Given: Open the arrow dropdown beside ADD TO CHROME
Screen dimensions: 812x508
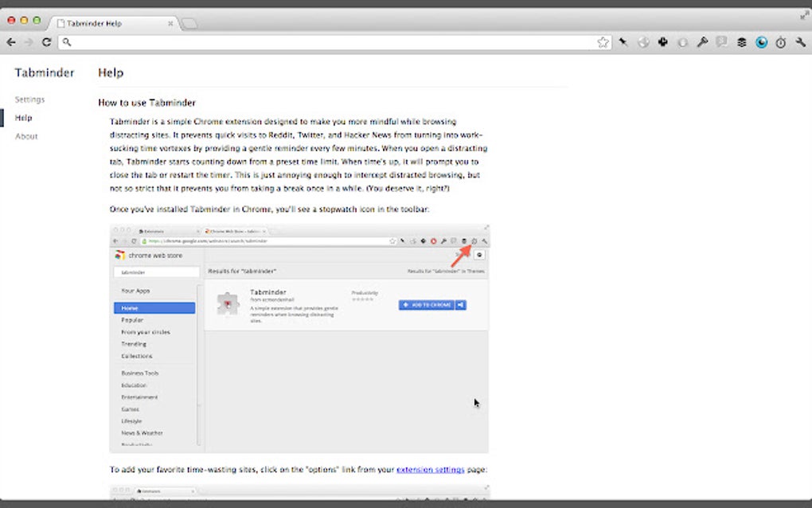Looking at the screenshot, I should pos(462,304).
